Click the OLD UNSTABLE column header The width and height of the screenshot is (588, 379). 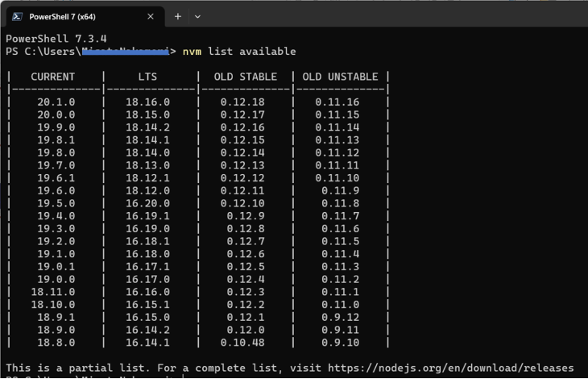[340, 77]
